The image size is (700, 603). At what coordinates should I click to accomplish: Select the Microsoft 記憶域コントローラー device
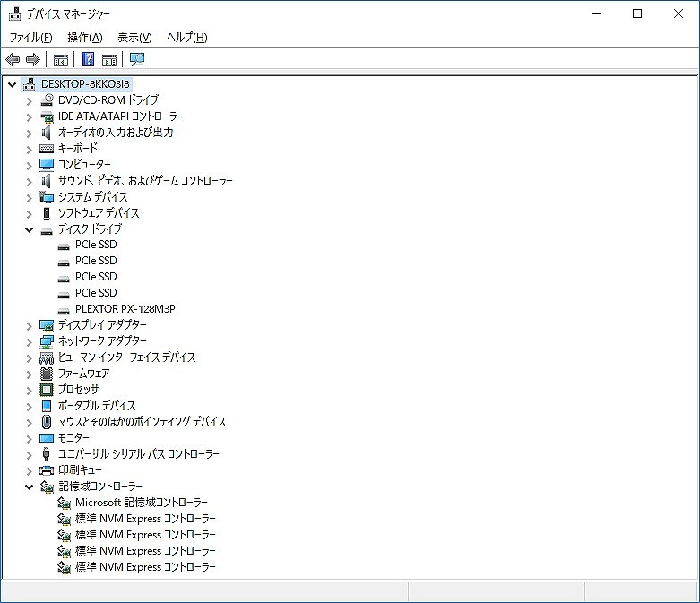[141, 503]
